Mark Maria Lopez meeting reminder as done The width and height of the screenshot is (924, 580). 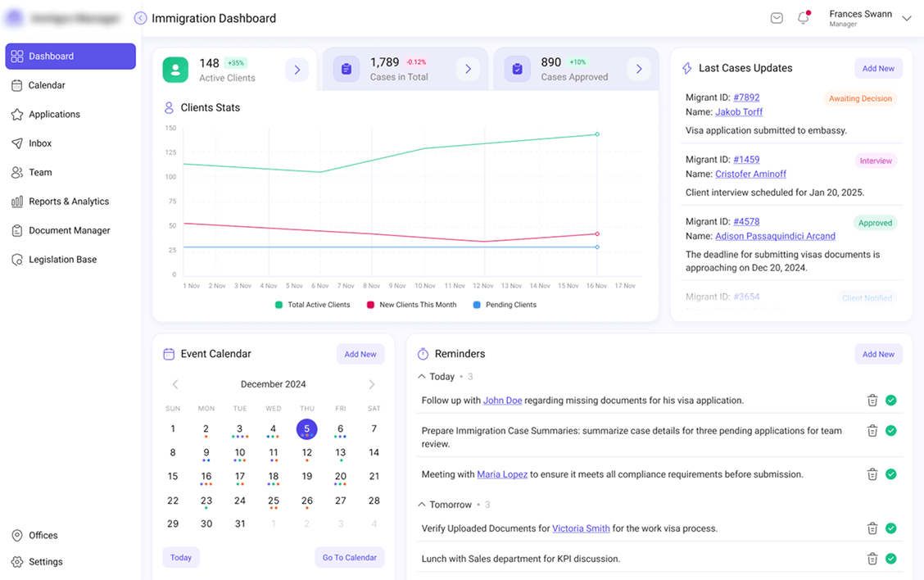[x=890, y=474]
